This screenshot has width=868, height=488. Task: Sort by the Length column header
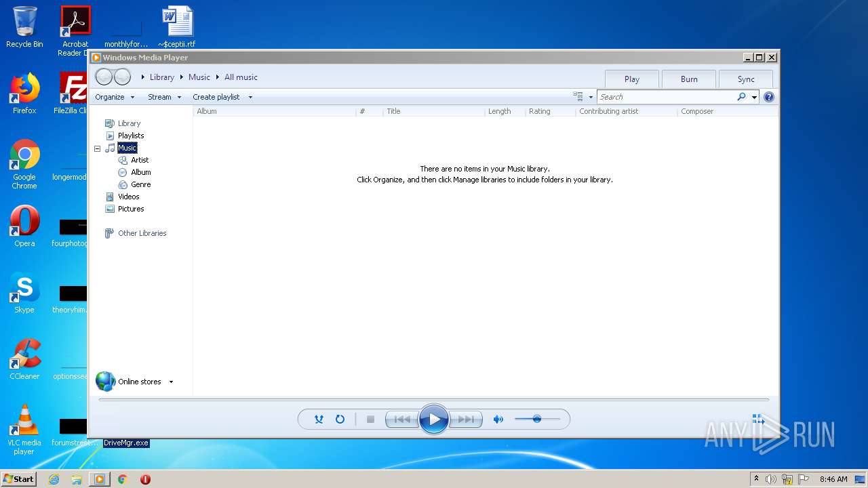pos(505,111)
